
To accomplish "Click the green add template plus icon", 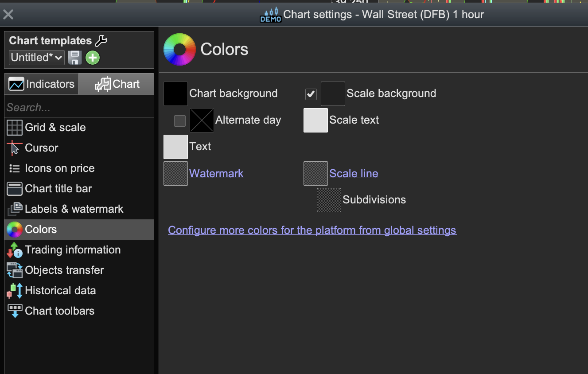I will click(x=93, y=58).
